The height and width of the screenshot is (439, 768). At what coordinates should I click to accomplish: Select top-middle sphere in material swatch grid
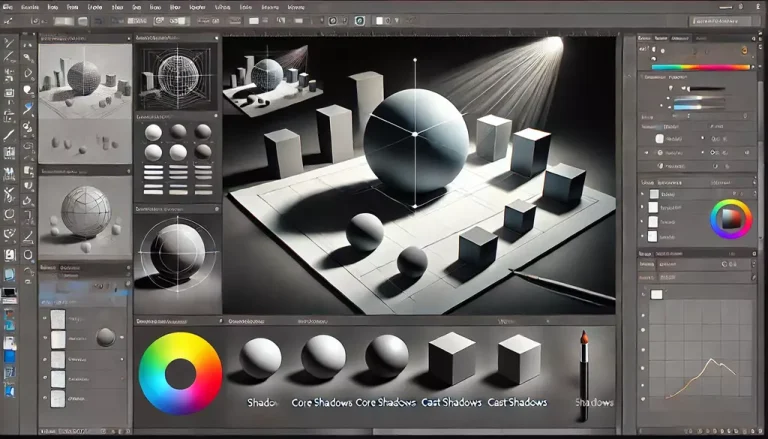pos(178,131)
